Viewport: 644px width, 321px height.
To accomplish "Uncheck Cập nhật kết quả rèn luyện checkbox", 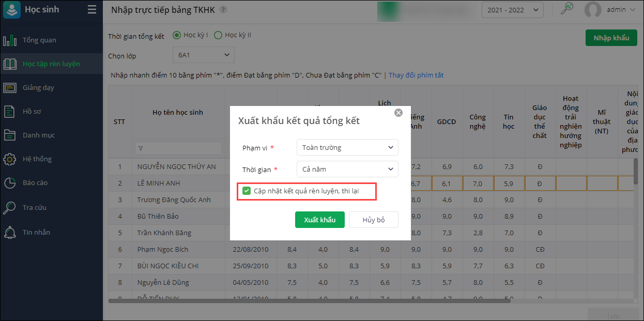I will tap(247, 191).
